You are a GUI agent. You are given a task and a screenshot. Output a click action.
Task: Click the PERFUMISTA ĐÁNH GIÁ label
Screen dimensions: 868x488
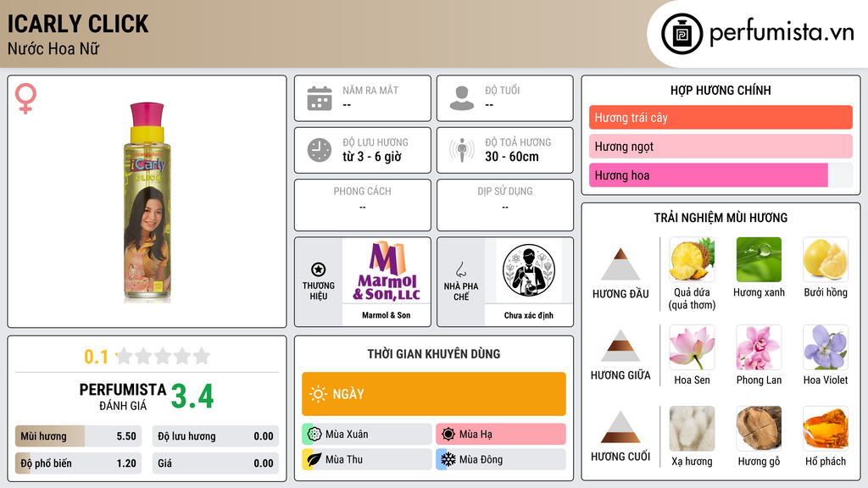coord(123,396)
